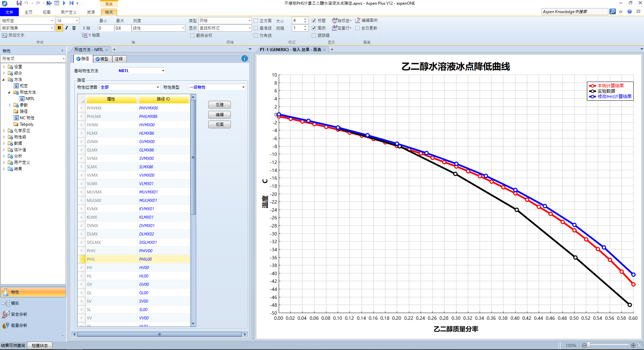Uncheck the Legend (图例) checkbox
The width and height of the screenshot is (644, 350).
[x=314, y=28]
